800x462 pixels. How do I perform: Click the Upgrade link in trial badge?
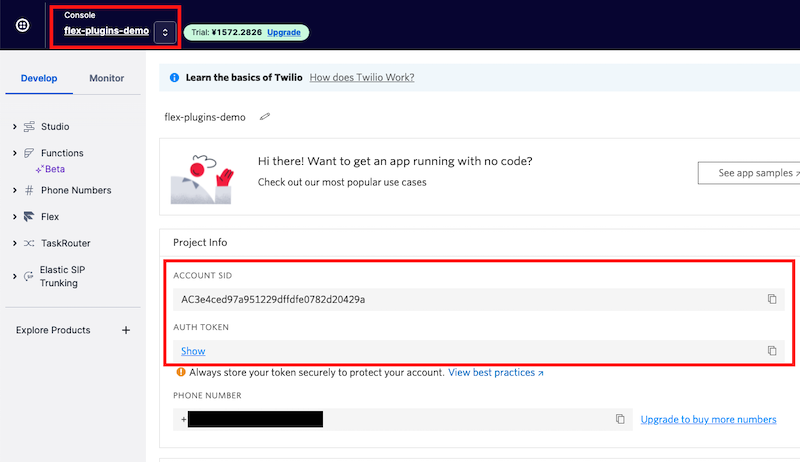click(x=284, y=32)
